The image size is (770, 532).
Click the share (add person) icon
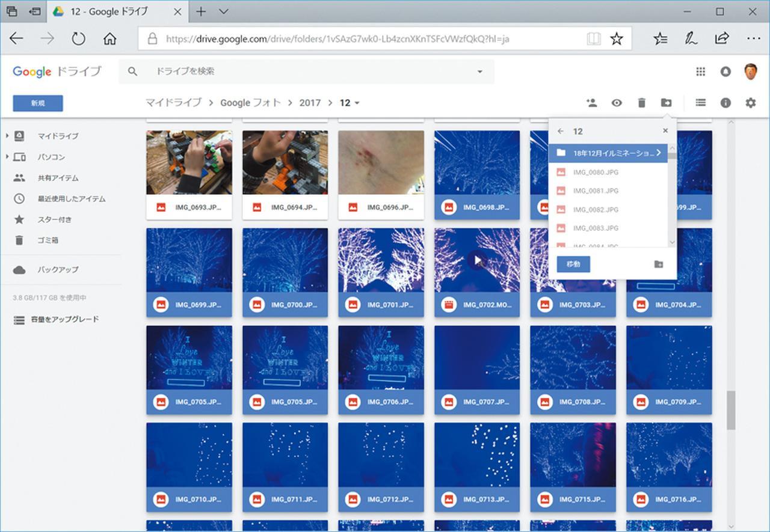click(x=592, y=103)
